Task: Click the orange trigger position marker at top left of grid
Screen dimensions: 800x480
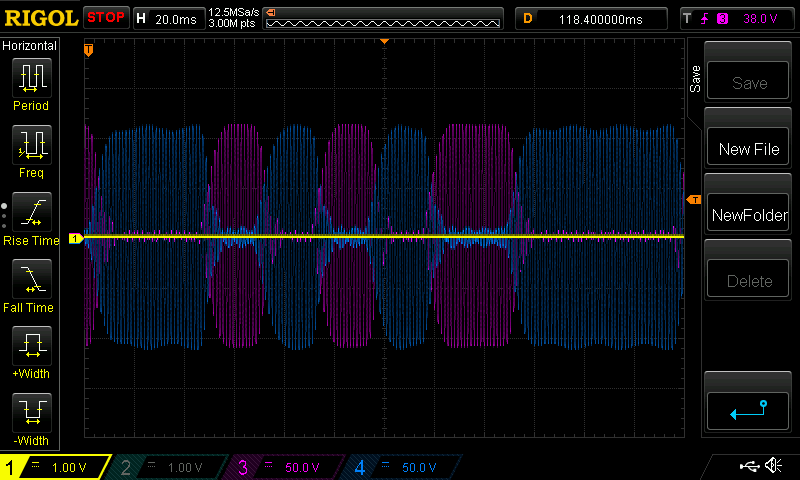Action: point(89,49)
